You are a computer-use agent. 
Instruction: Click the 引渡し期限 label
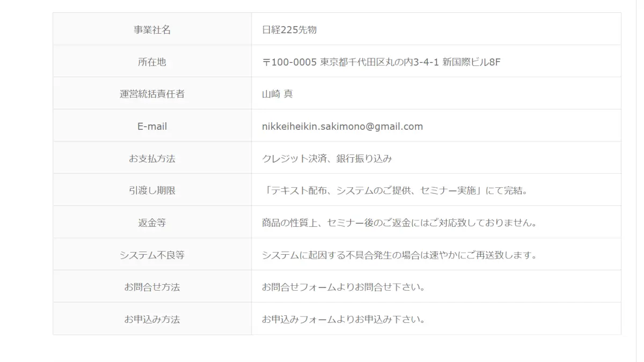[x=152, y=191]
